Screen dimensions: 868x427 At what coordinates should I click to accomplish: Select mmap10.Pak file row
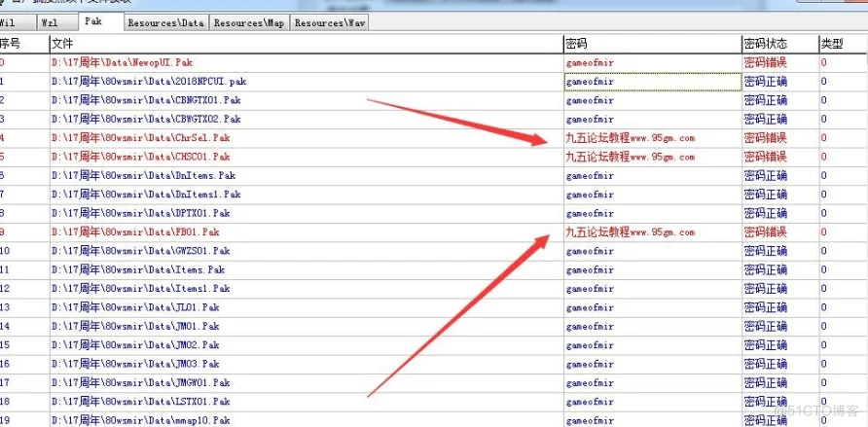click(140, 420)
